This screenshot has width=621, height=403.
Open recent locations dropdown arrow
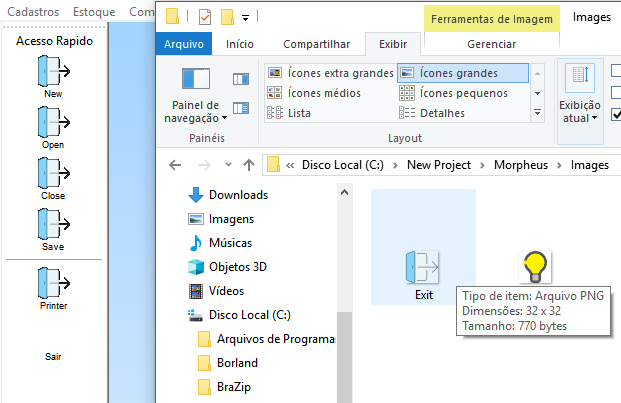coord(228,164)
